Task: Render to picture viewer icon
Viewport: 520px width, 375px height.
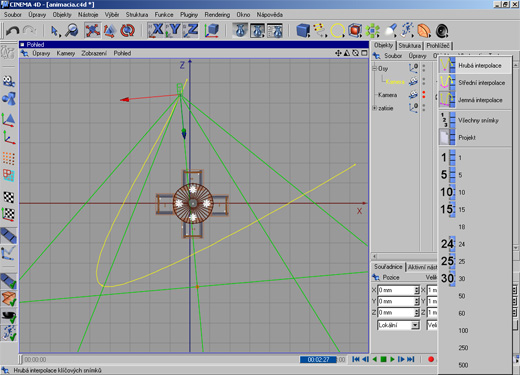Action: coord(257,30)
